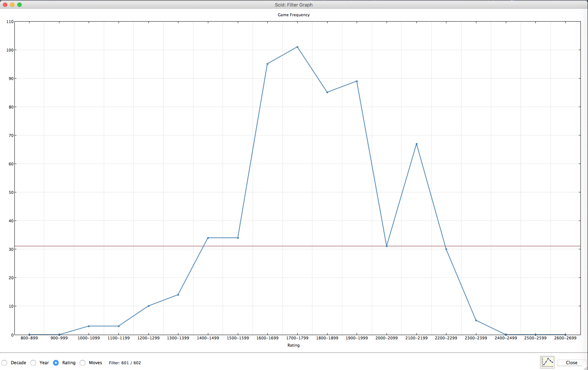Click the Close button
588x370 pixels.
[x=572, y=363]
